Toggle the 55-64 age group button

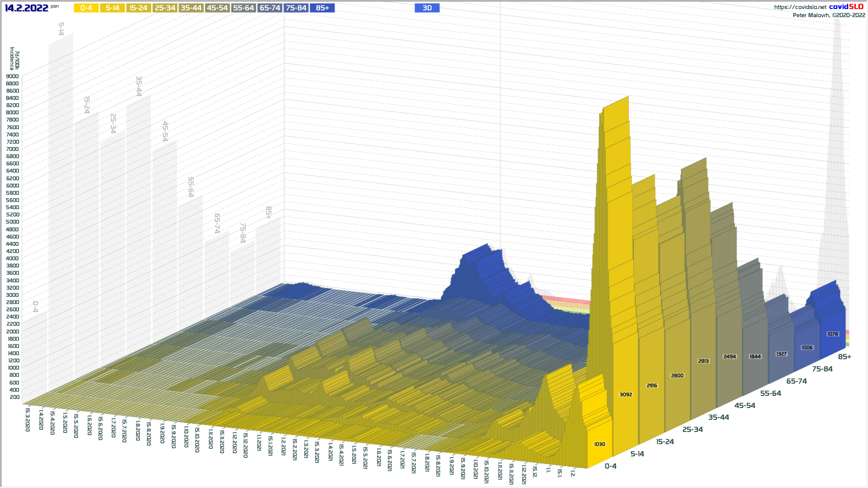pos(243,8)
